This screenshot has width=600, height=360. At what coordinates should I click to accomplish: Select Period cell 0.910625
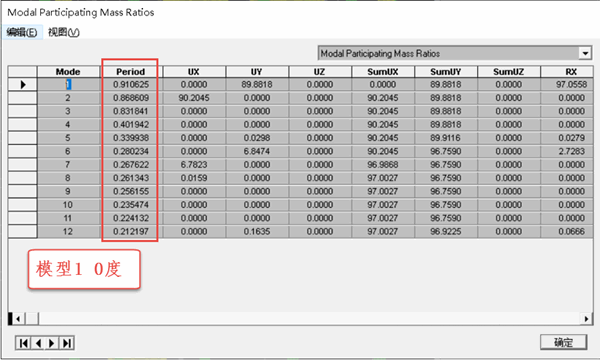coord(131,85)
